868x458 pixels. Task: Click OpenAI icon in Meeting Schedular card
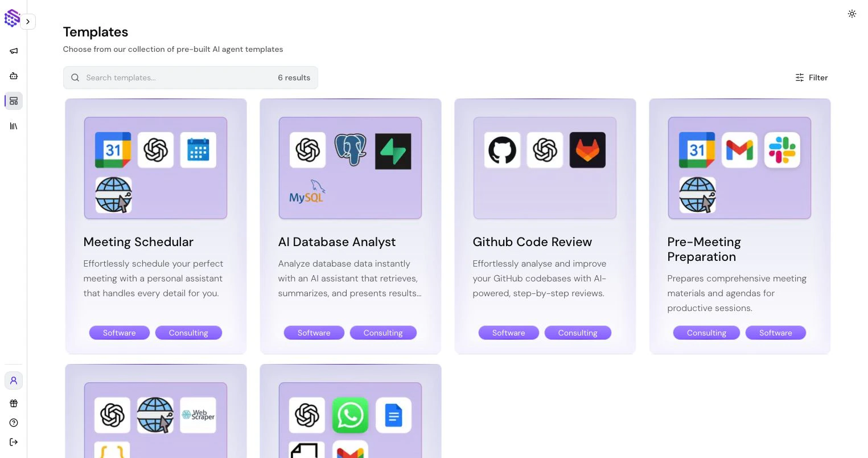coord(155,150)
